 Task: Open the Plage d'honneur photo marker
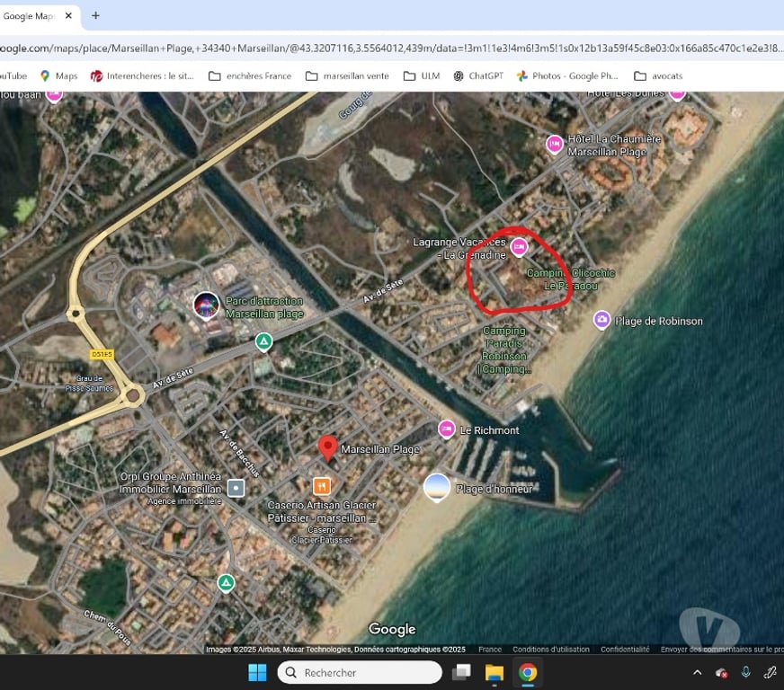(x=437, y=487)
